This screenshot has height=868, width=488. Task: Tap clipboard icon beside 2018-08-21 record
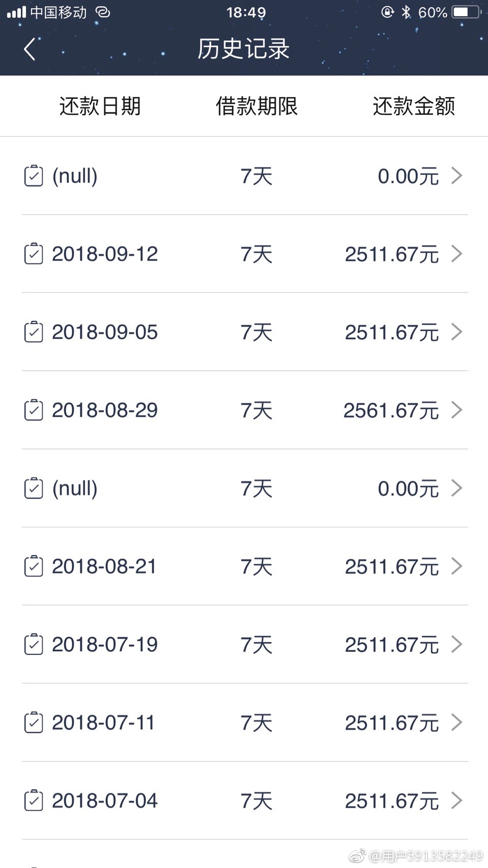[34, 566]
